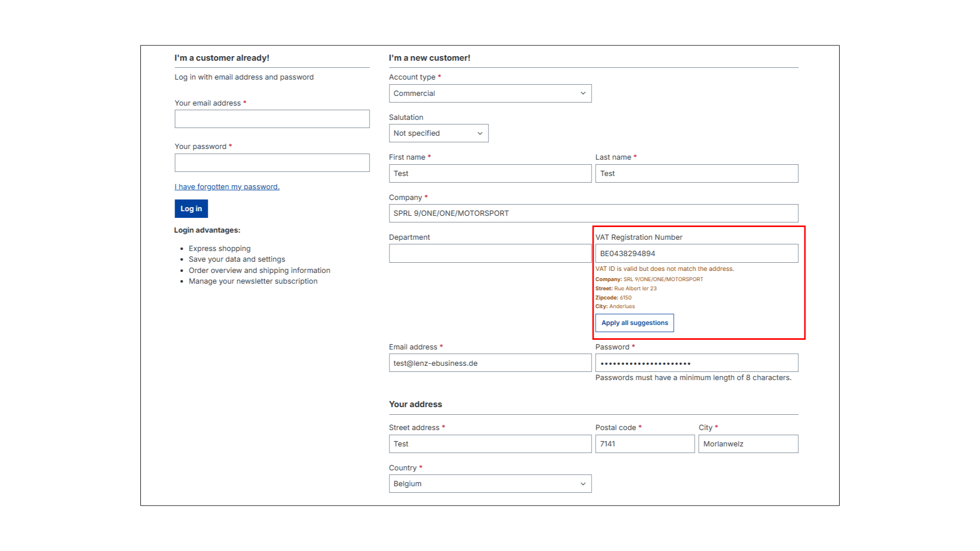The width and height of the screenshot is (980, 551).
Task: Select the Company input field
Action: pyautogui.click(x=593, y=213)
